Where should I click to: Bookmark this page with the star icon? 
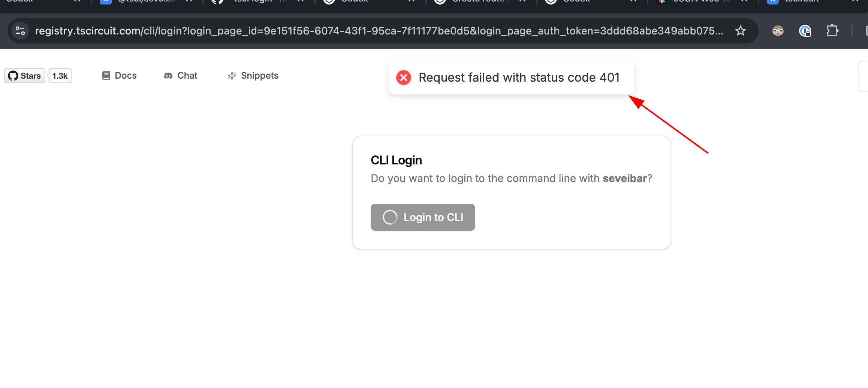tap(740, 31)
